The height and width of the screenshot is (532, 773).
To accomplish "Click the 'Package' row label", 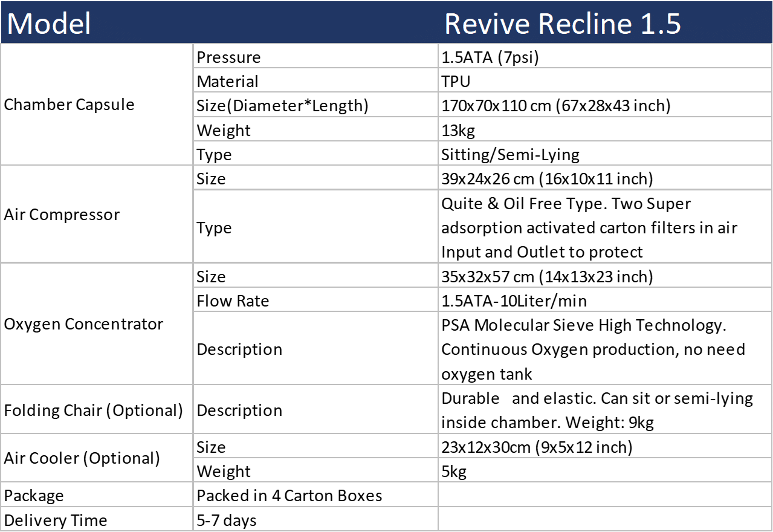I will point(34,496).
